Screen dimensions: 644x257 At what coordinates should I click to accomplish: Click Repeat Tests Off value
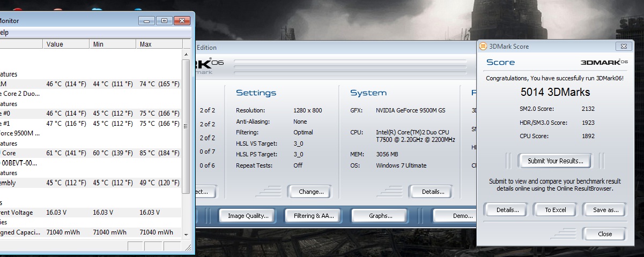click(298, 165)
